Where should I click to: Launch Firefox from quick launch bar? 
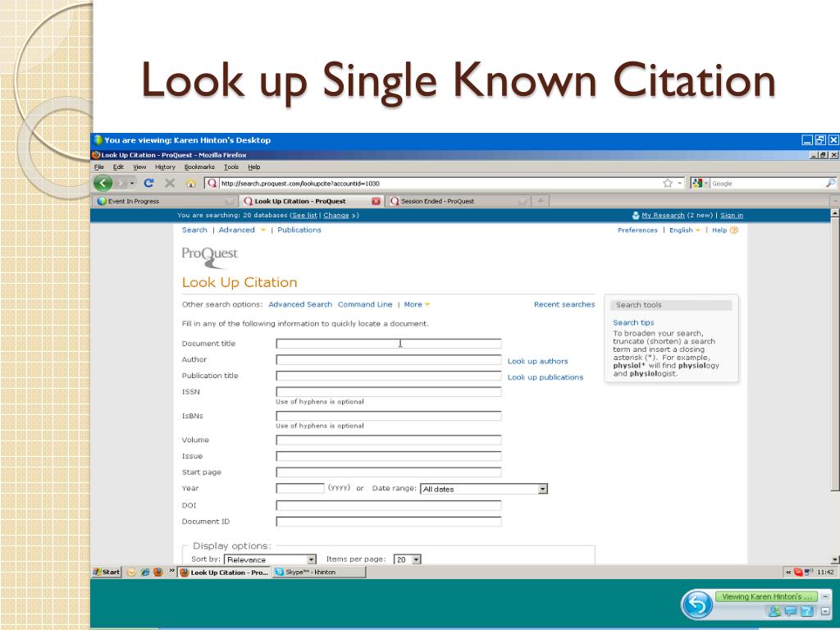pos(158,572)
